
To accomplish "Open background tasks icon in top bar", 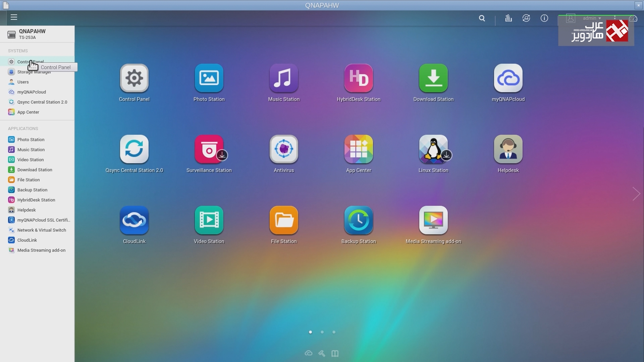I will [508, 18].
